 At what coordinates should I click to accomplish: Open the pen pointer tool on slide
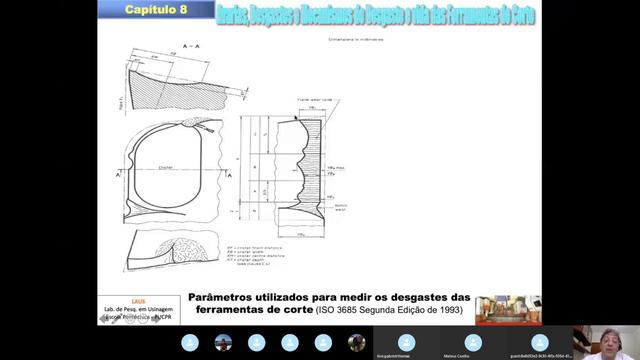117,319
